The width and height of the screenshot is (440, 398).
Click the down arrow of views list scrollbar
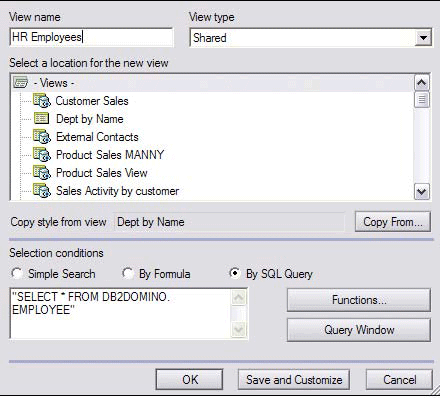422,192
